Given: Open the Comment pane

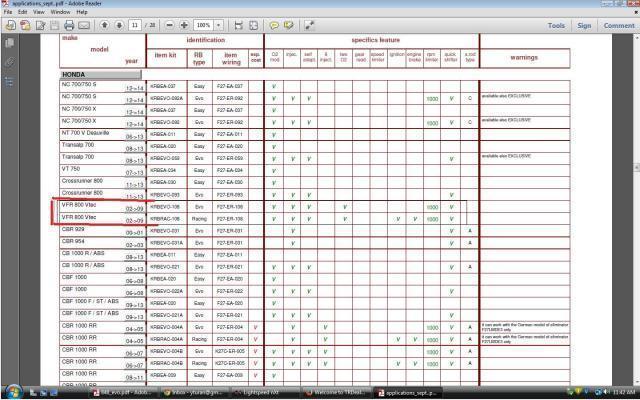Looking at the screenshot, I should pos(619,25).
